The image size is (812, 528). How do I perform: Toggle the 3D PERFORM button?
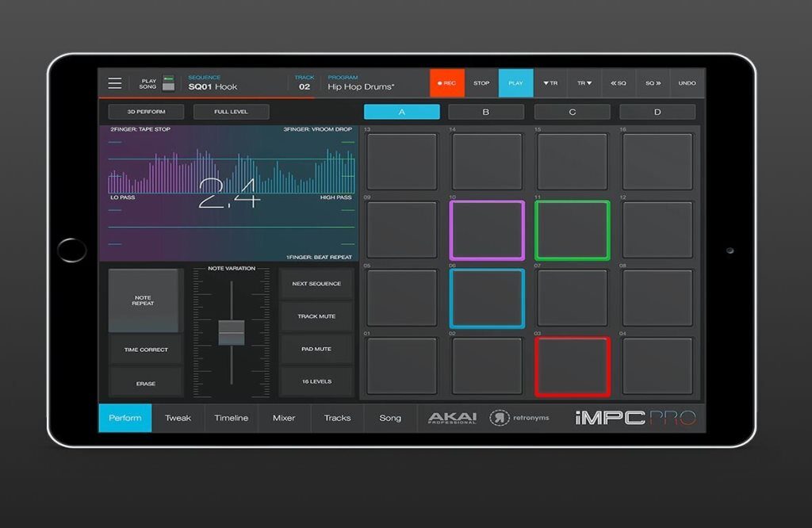pos(146,112)
